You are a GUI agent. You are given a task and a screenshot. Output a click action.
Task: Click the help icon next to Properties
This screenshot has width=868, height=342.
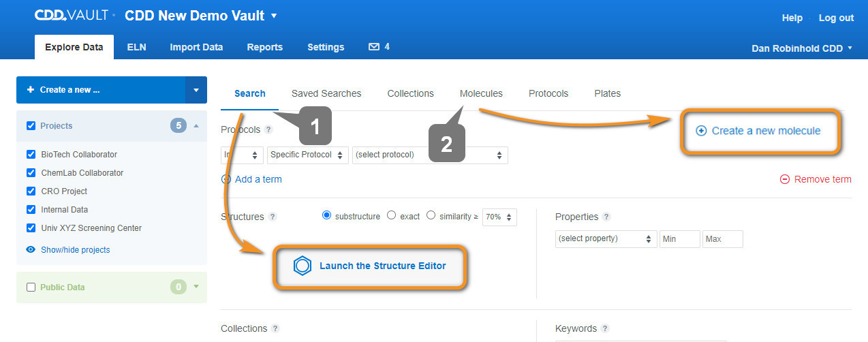click(x=606, y=217)
